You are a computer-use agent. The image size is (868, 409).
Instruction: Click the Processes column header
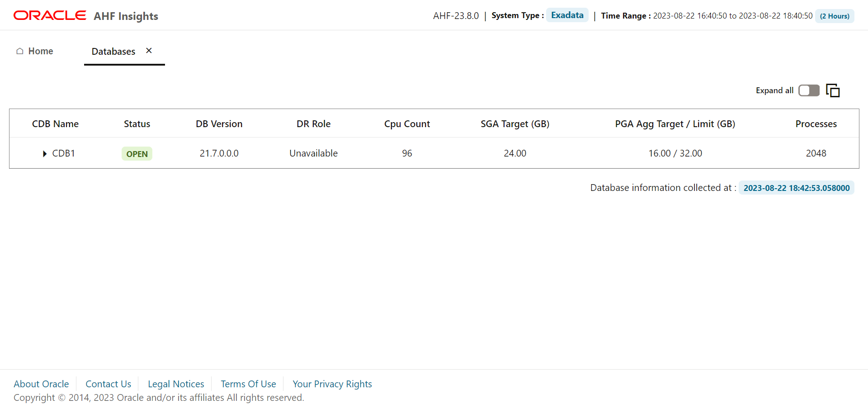pos(816,124)
